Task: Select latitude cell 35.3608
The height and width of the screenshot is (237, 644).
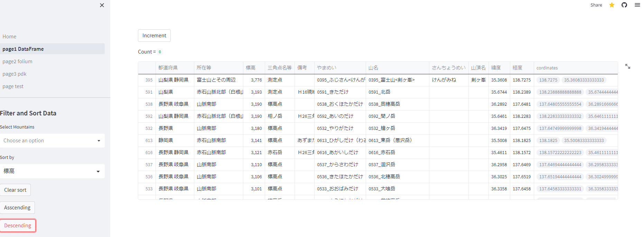Action: 499,80
